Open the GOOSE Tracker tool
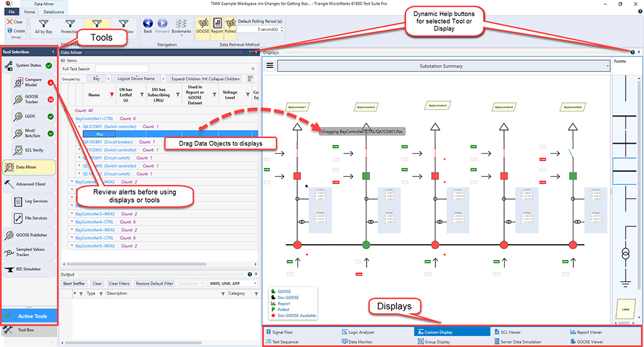The width and height of the screenshot is (644, 347). click(x=33, y=99)
